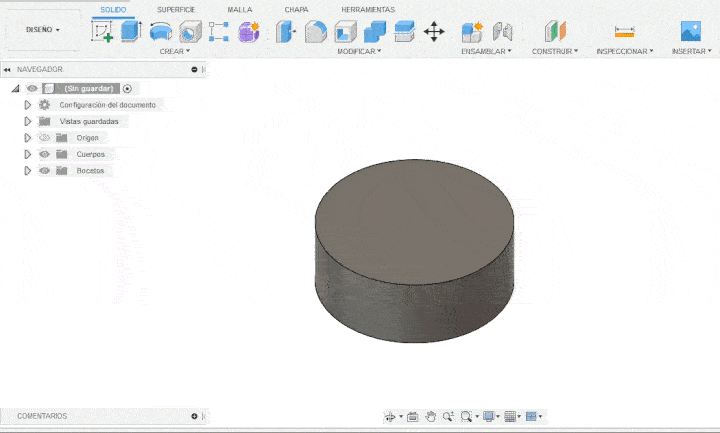720x433 pixels.
Task: Switch to the SUPERFICIE tab
Action: point(176,9)
